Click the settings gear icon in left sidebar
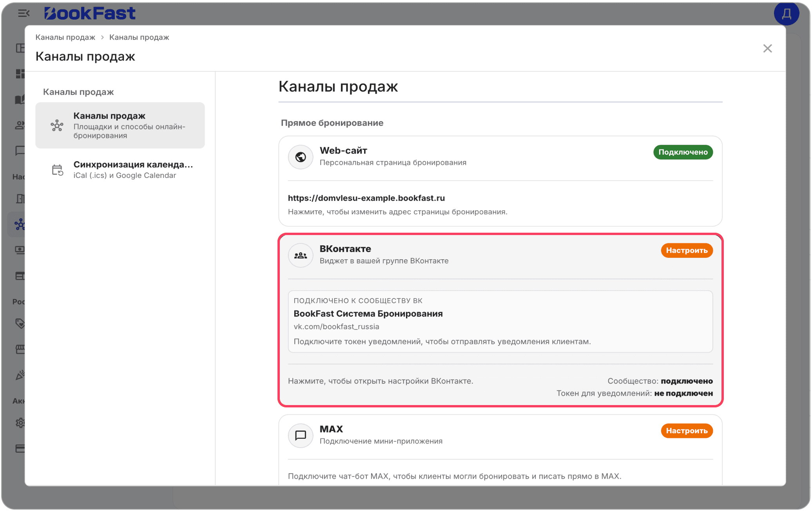812x512 pixels. [x=20, y=423]
